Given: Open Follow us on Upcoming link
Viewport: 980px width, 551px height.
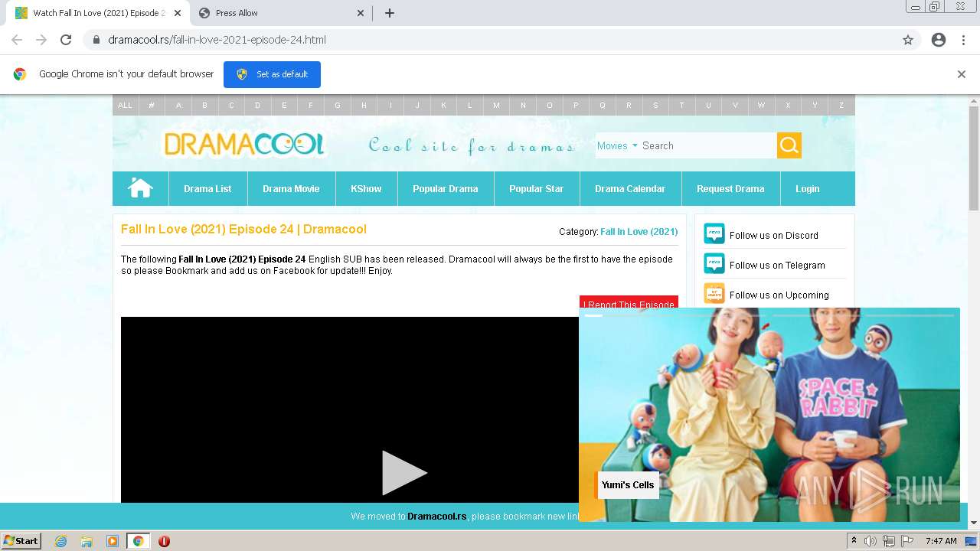Looking at the screenshot, I should coord(779,295).
